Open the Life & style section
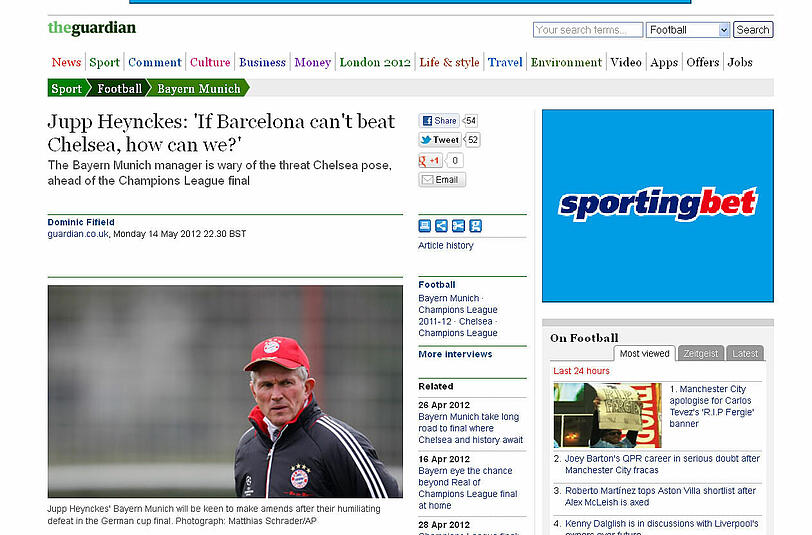Screen dimensions: 812x535 pos(449,62)
